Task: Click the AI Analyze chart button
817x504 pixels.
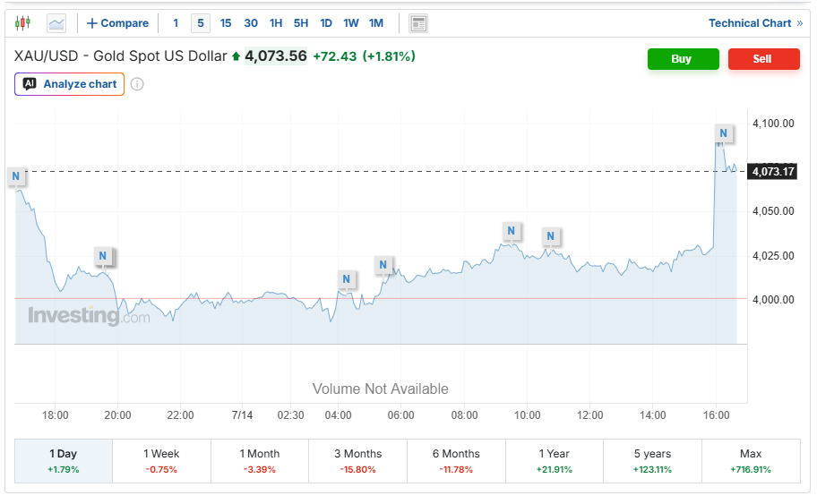Action: [x=69, y=84]
